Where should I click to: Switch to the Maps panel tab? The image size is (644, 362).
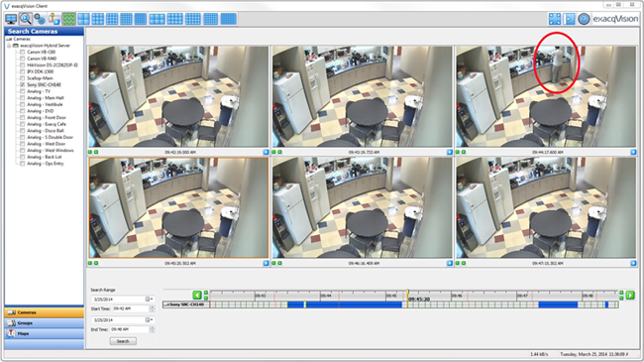45,333
